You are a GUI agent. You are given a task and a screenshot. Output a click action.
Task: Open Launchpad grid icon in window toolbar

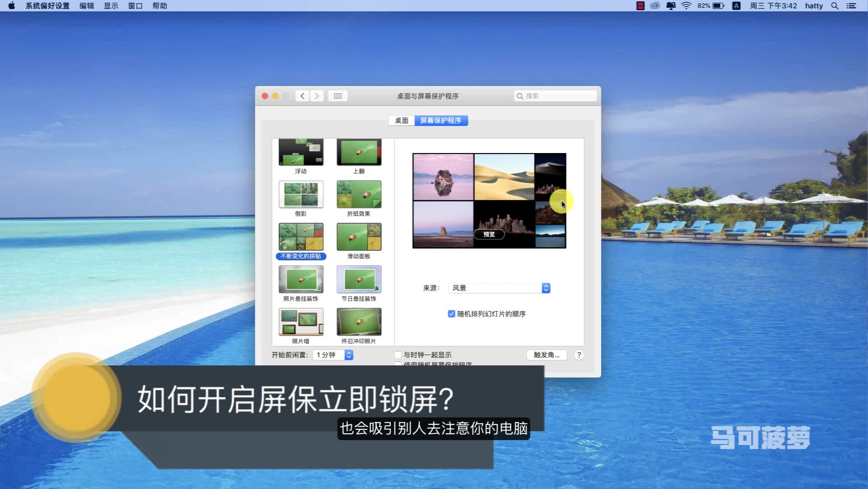tap(338, 96)
